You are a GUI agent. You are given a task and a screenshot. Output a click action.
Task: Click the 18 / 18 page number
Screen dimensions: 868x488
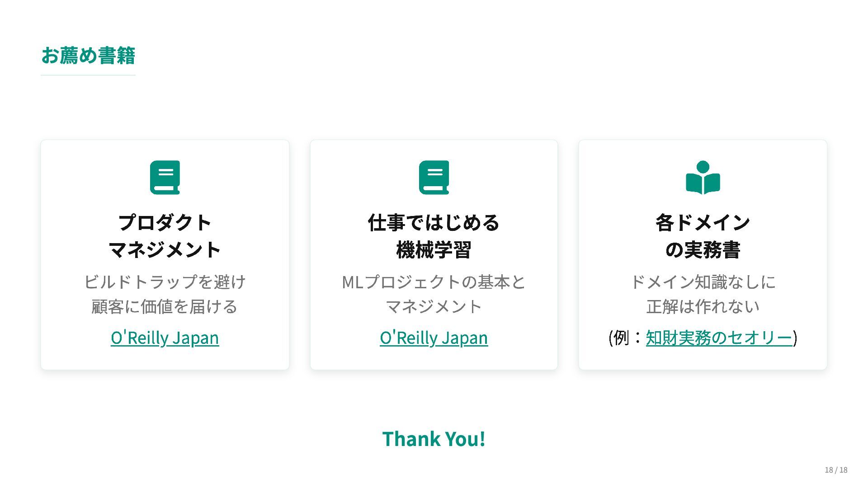pos(836,470)
